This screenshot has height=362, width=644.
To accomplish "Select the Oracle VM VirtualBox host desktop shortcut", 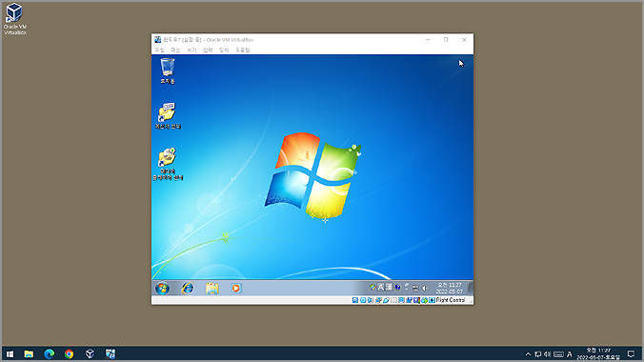I will pos(15,19).
